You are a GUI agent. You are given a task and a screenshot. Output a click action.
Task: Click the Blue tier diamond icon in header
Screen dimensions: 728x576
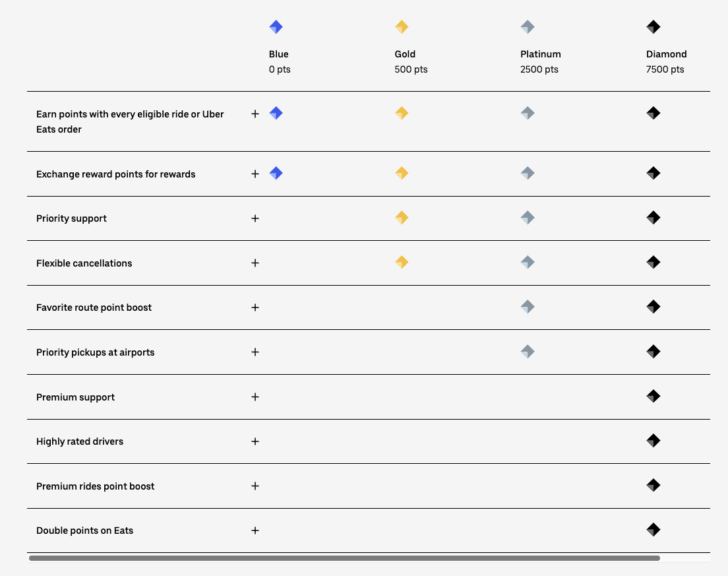click(276, 27)
